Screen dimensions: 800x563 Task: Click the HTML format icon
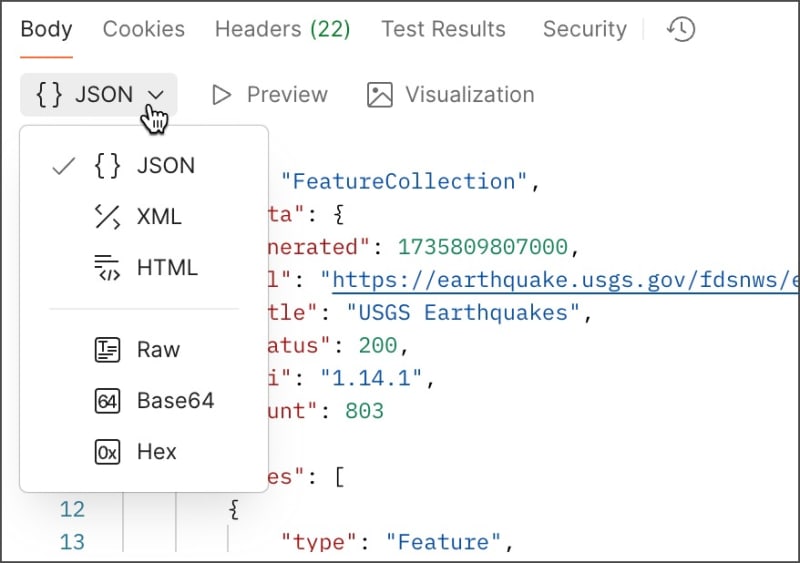107,267
